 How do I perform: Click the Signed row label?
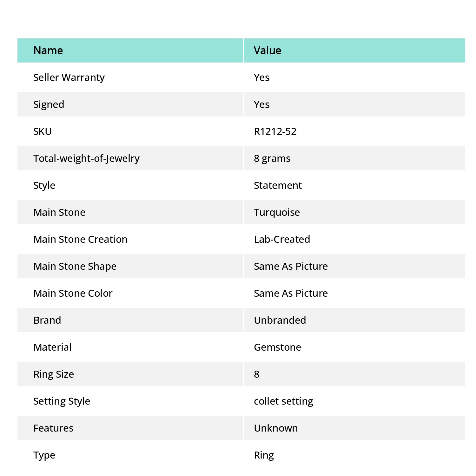pyautogui.click(x=49, y=104)
